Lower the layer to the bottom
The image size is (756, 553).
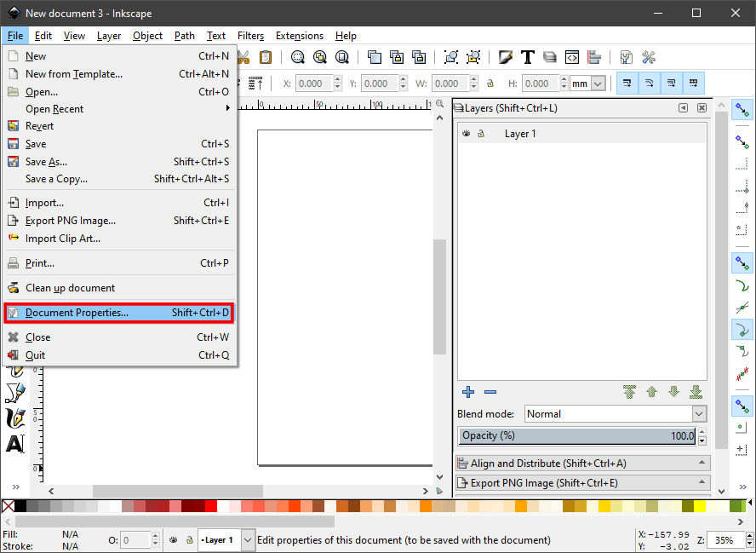click(696, 392)
